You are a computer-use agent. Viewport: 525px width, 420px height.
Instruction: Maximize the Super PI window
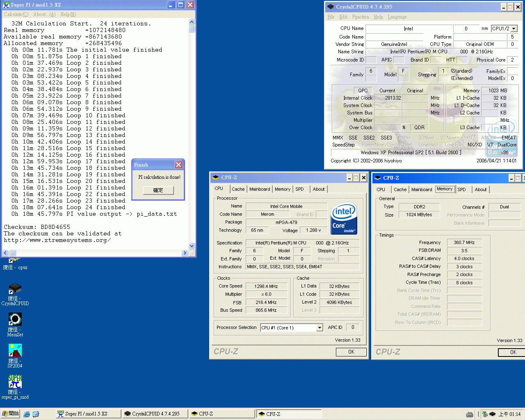[180, 5]
